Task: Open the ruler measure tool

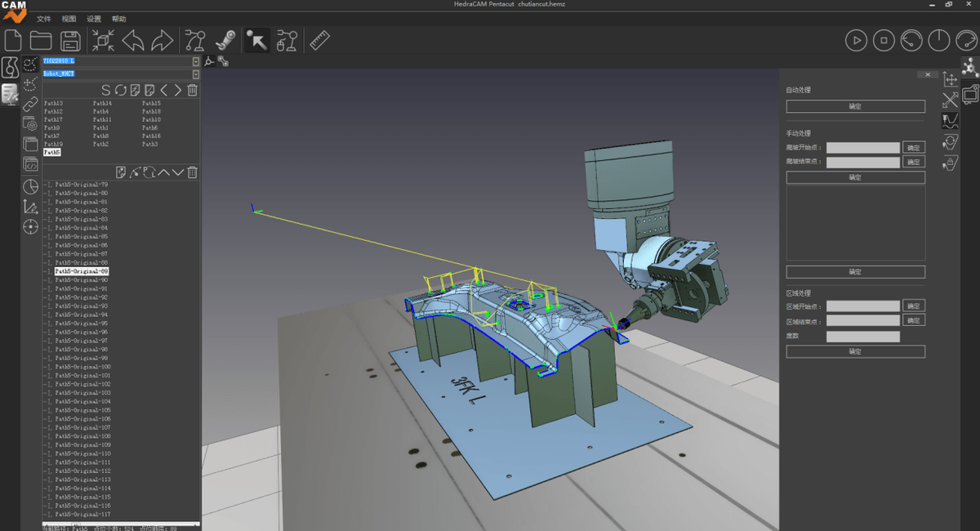Action: pos(319,40)
